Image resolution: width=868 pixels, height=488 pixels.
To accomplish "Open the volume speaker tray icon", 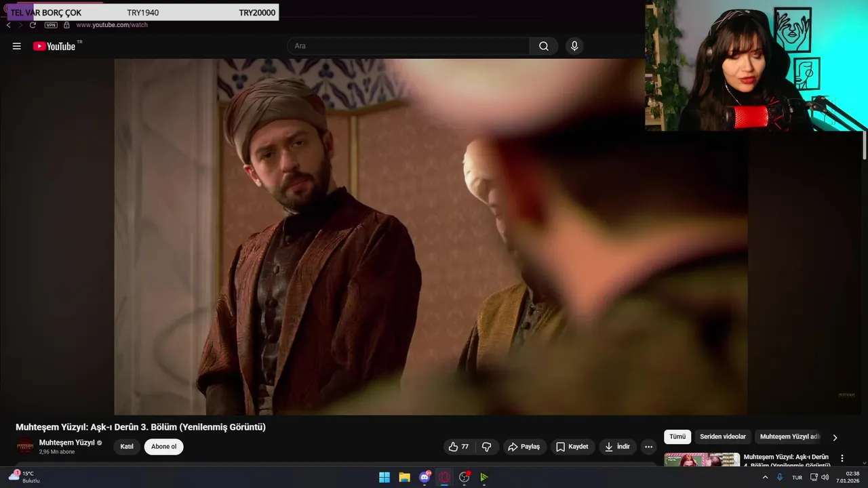I will point(825,477).
